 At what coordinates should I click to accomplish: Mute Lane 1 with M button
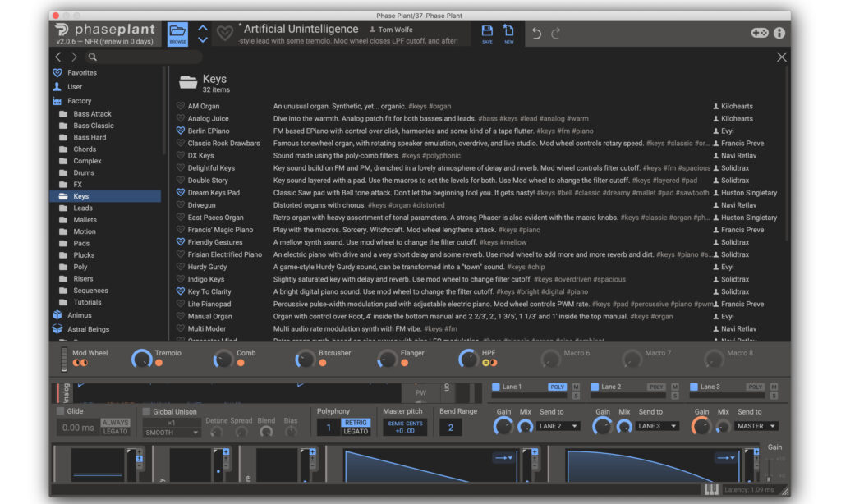point(576,387)
